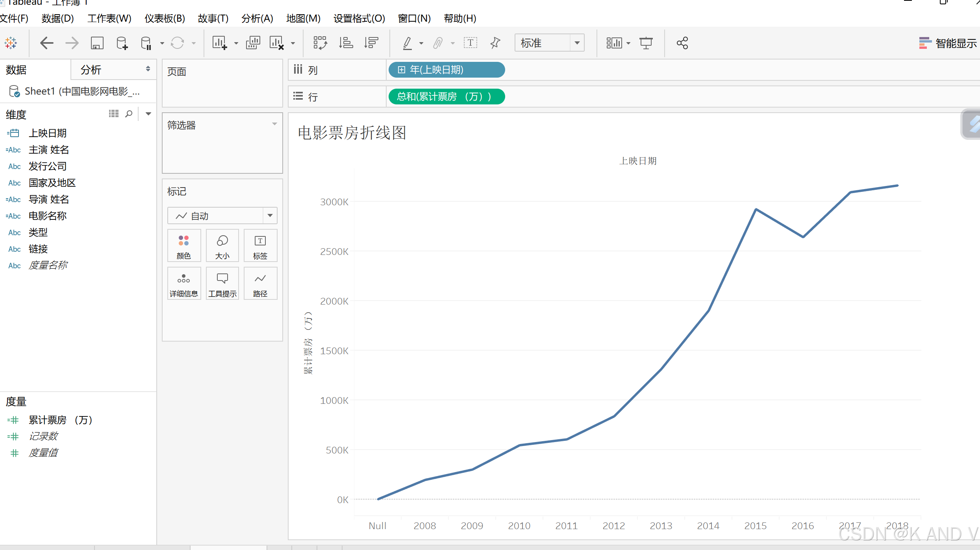Click the Share workbook icon
This screenshot has height=550, width=980.
tap(682, 43)
